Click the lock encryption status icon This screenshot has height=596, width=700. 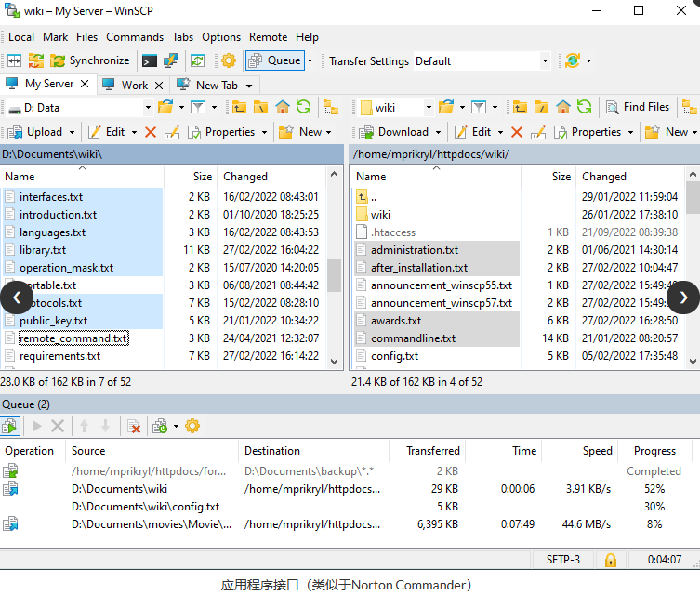pos(610,560)
